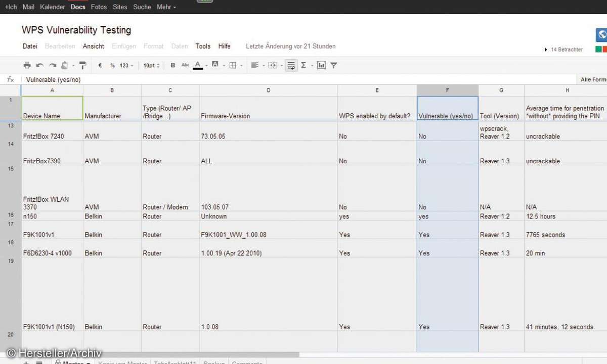The width and height of the screenshot is (607, 364).
Task: Click the borders grid icon
Action: point(233,65)
